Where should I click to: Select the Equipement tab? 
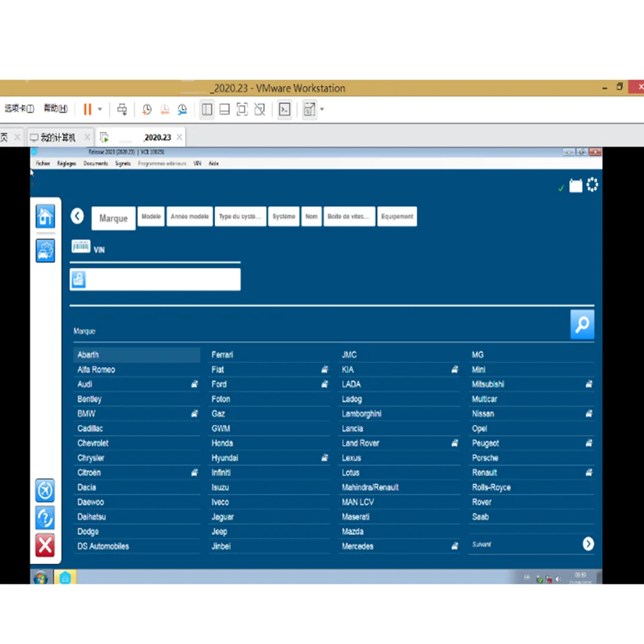tap(397, 216)
